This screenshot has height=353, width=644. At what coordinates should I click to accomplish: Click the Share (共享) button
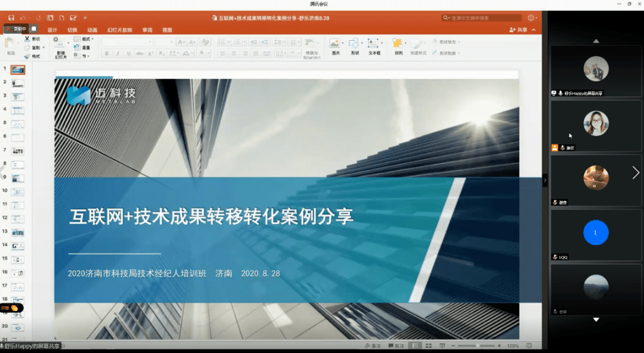518,30
